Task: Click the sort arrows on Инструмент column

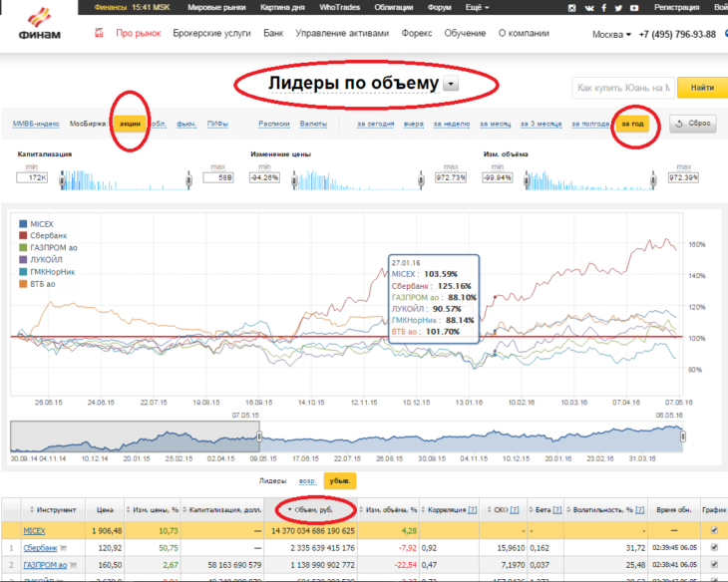Action: 32,509
